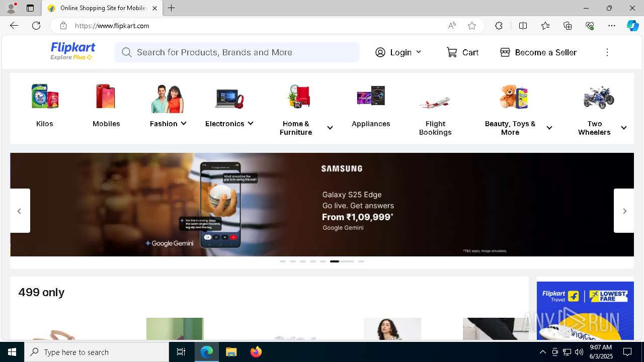Click the Kilos category label

point(45,124)
